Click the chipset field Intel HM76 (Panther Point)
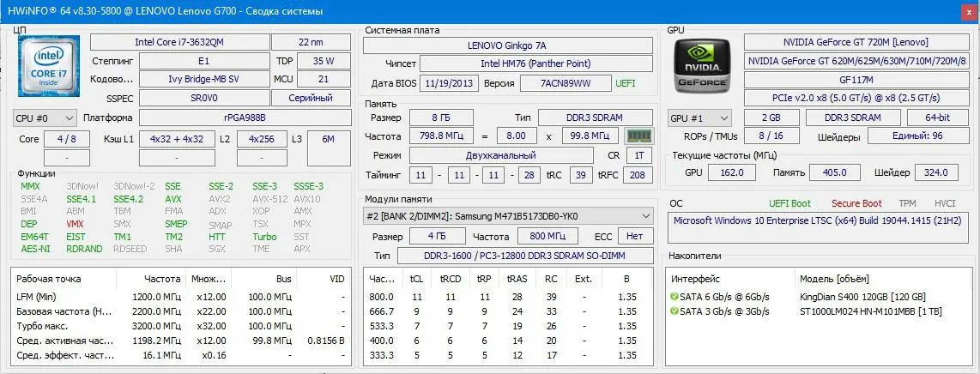Image resolution: width=980 pixels, height=374 pixels. click(535, 63)
